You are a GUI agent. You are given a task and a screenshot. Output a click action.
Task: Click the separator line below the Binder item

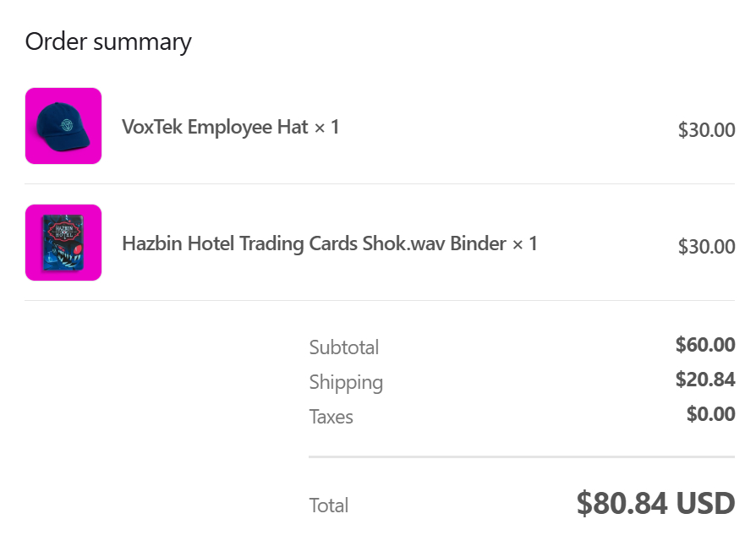(380, 300)
